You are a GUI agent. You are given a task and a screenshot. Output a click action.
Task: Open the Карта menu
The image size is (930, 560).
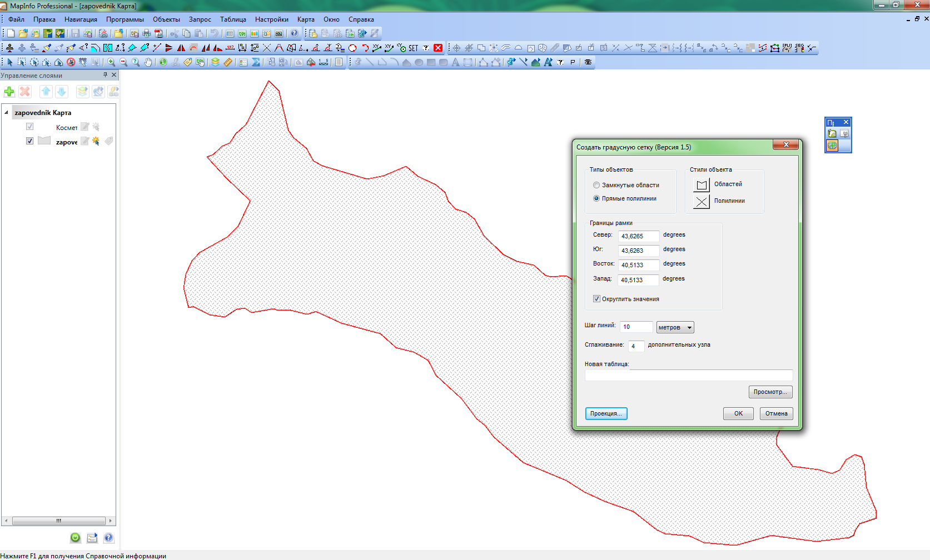point(306,19)
